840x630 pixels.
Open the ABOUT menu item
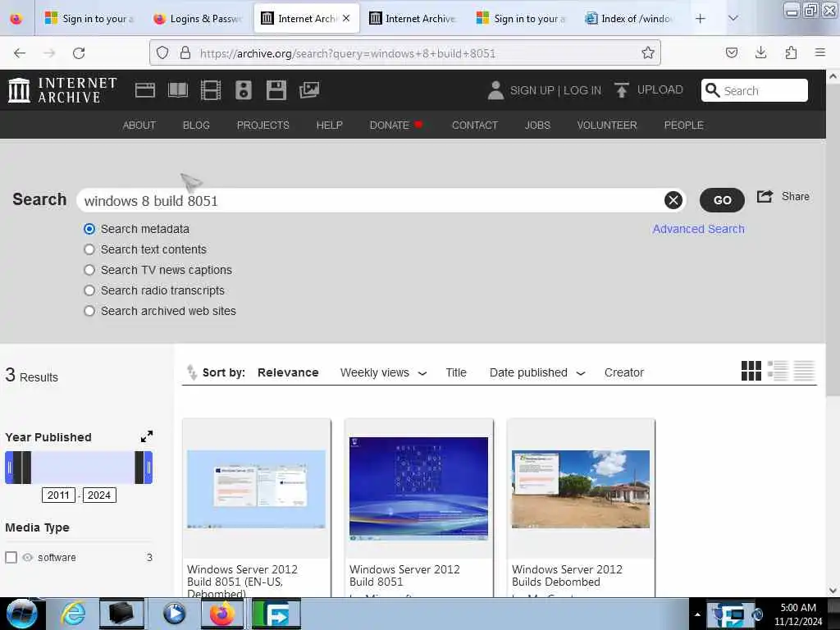[x=139, y=126]
